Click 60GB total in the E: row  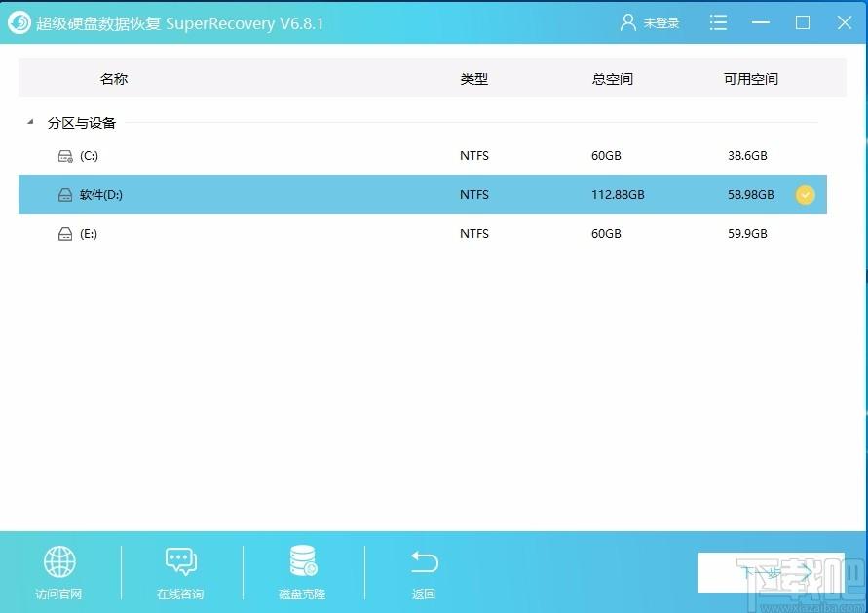606,234
